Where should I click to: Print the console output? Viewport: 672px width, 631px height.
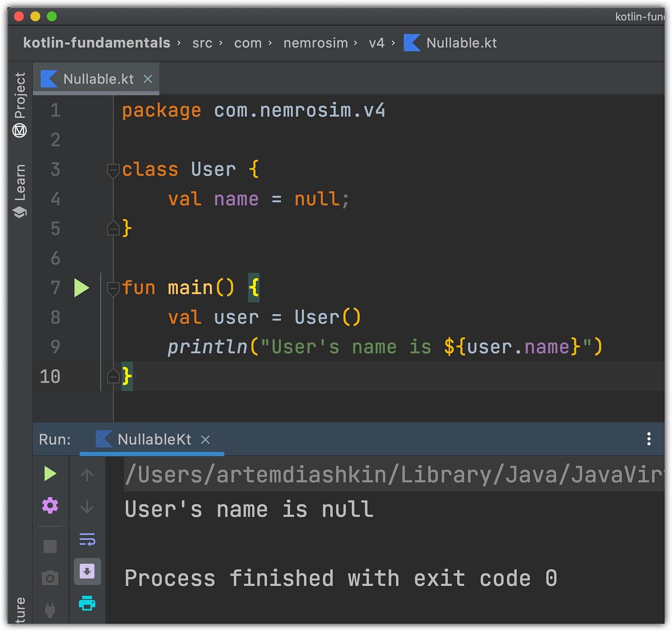pyautogui.click(x=87, y=604)
